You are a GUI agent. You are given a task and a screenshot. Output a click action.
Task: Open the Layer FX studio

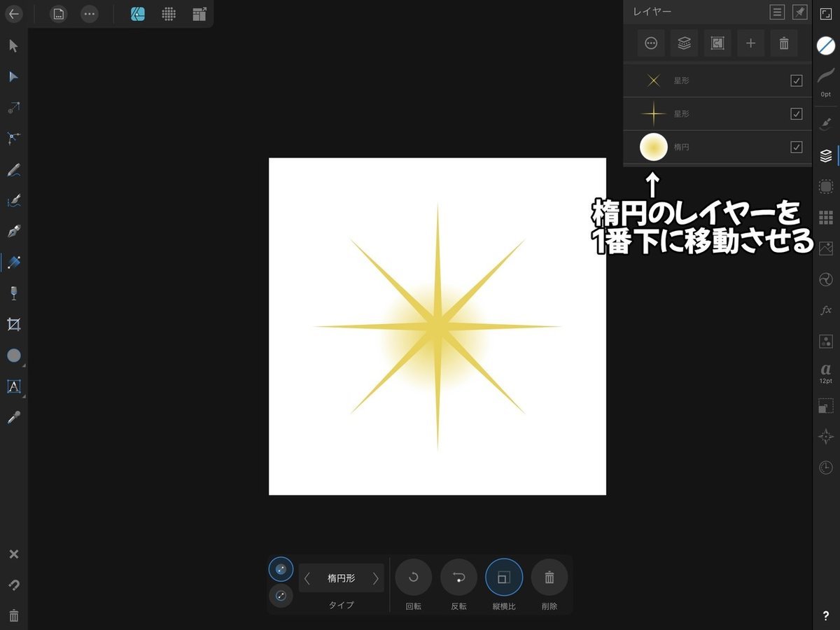(x=826, y=310)
